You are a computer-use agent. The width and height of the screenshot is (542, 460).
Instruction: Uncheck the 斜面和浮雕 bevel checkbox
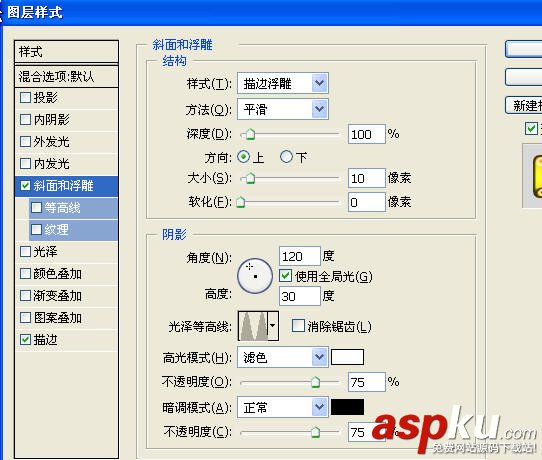click(25, 186)
